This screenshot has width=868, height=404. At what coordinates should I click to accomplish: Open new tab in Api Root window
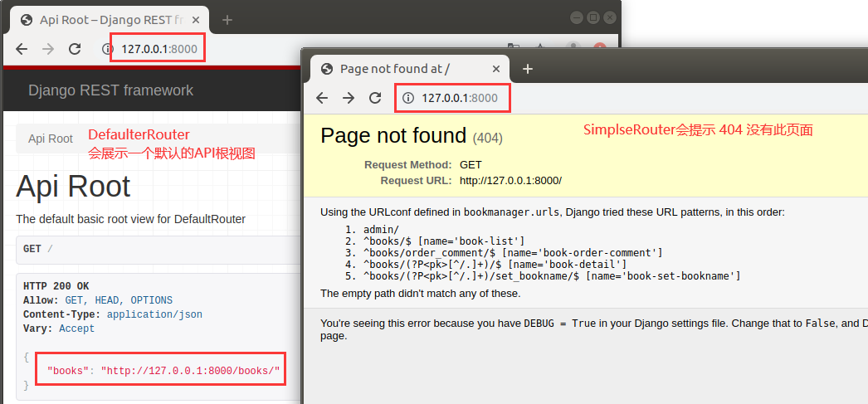click(227, 19)
